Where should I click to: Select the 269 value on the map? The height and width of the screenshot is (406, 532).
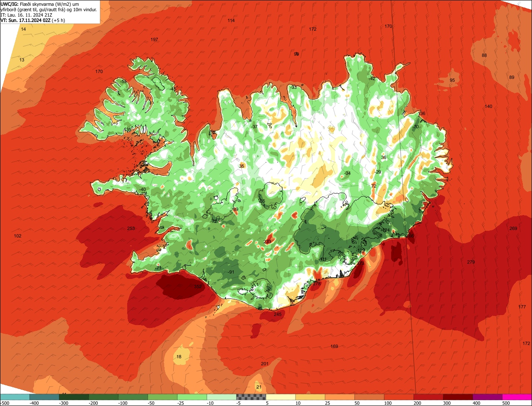(x=513, y=228)
